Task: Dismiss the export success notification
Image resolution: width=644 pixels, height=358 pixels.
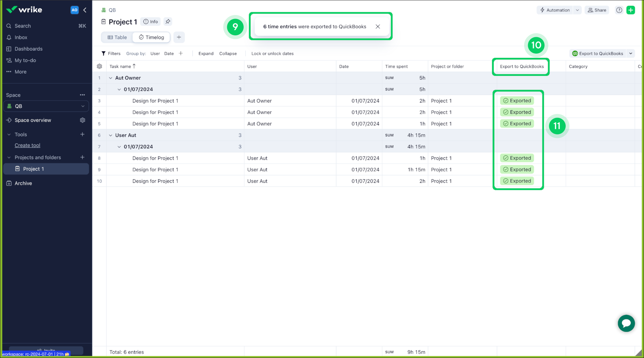Action: [378, 26]
